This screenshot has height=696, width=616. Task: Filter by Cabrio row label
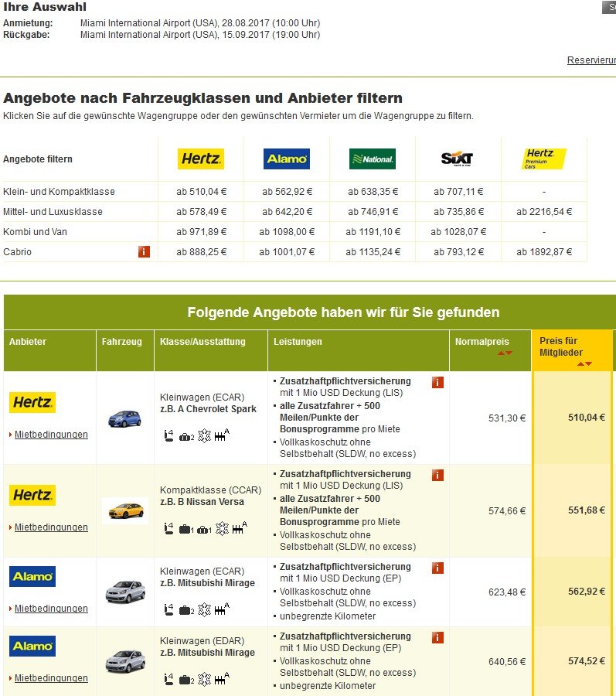coord(17,251)
